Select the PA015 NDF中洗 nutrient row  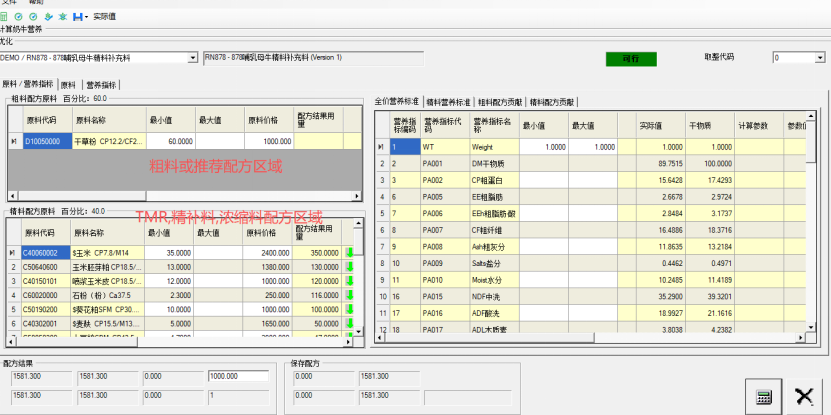click(x=591, y=296)
